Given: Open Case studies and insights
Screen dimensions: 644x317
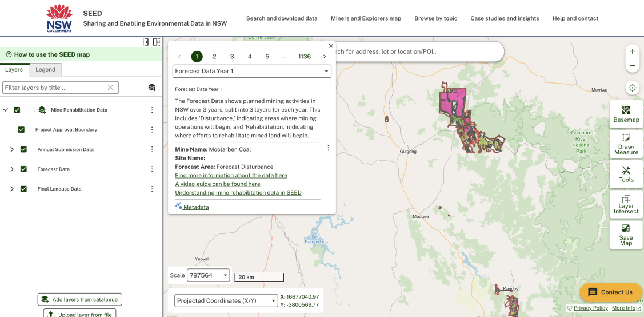Looking at the screenshot, I should point(505,18).
